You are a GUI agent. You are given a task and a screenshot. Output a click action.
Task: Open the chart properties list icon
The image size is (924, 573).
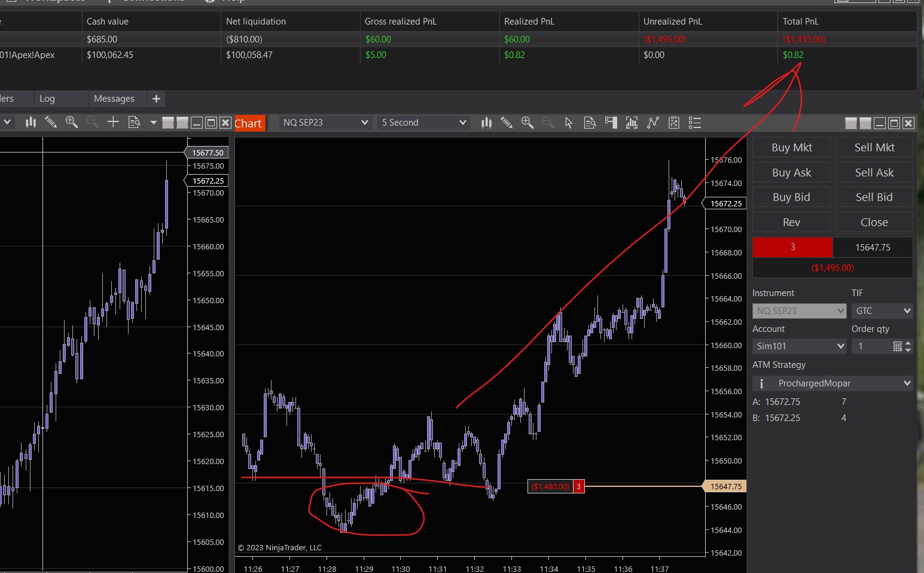click(x=695, y=123)
